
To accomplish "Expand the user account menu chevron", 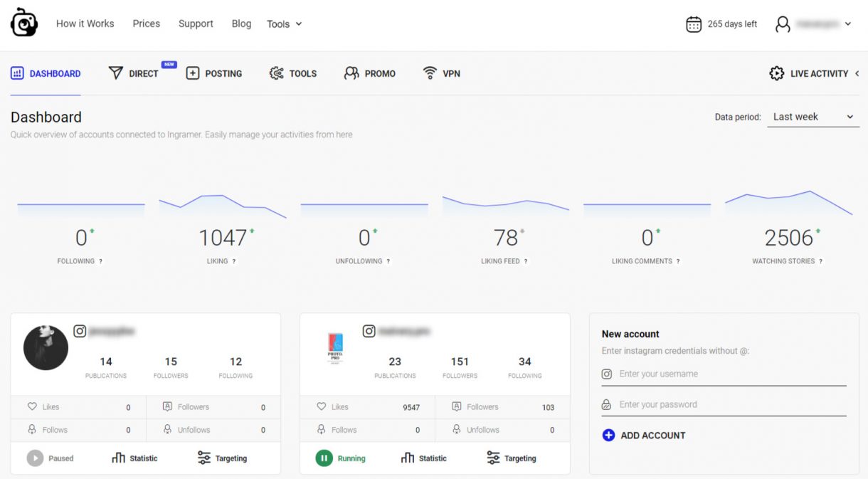I will [848, 24].
